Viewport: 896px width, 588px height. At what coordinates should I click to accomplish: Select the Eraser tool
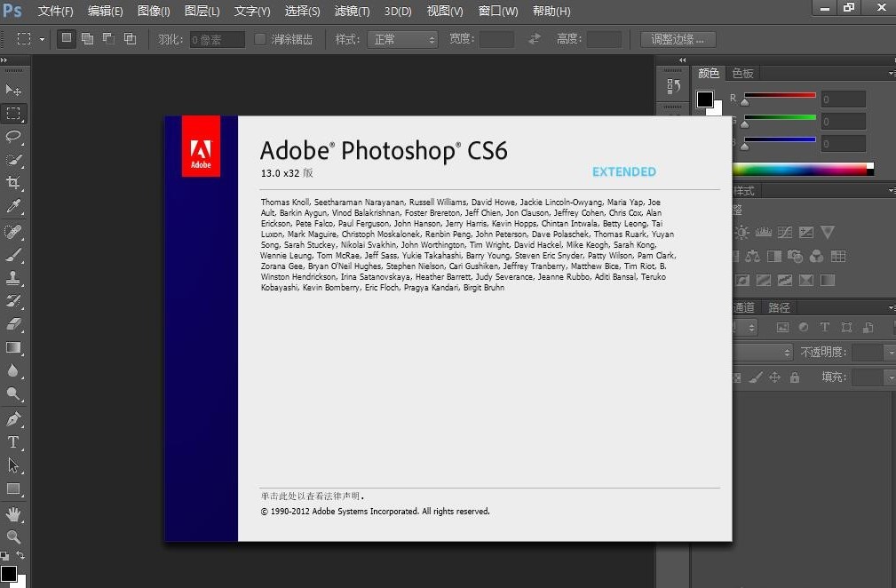[13, 324]
